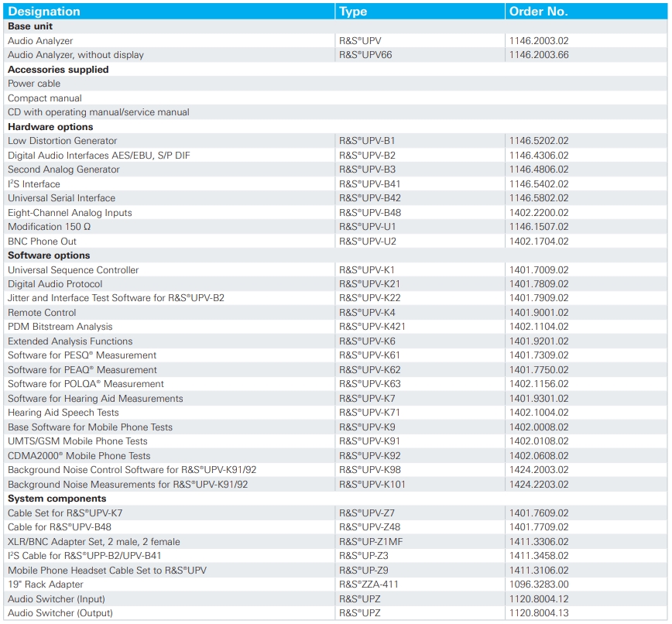Select "PDM Bitstream Analysis" designation
Viewport: 672px width, 624px height.
[x=60, y=327]
